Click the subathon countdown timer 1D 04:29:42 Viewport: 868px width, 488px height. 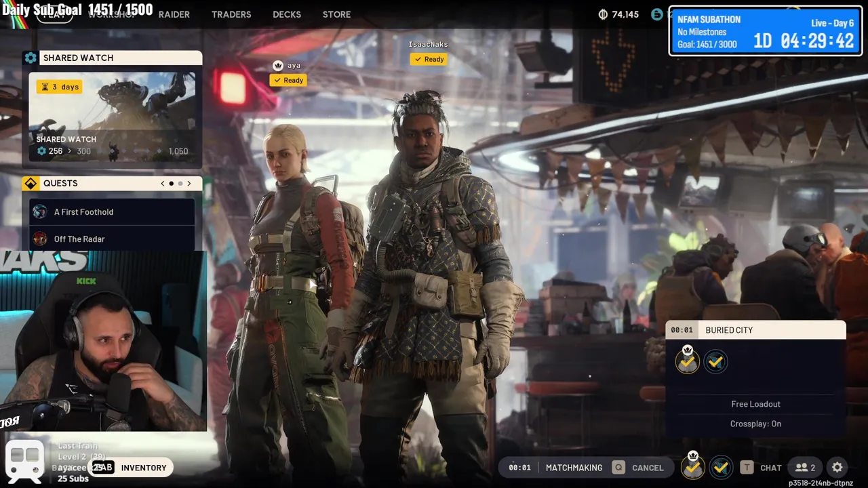(804, 41)
